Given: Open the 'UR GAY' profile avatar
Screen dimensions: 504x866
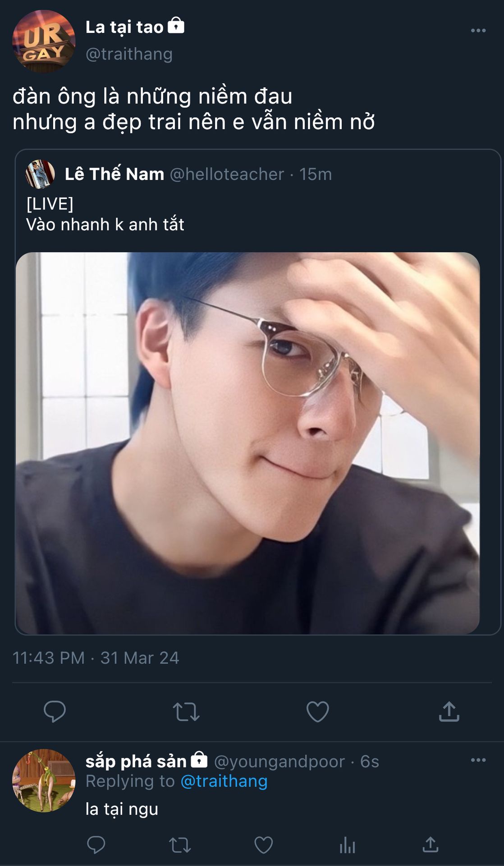Looking at the screenshot, I should (44, 41).
